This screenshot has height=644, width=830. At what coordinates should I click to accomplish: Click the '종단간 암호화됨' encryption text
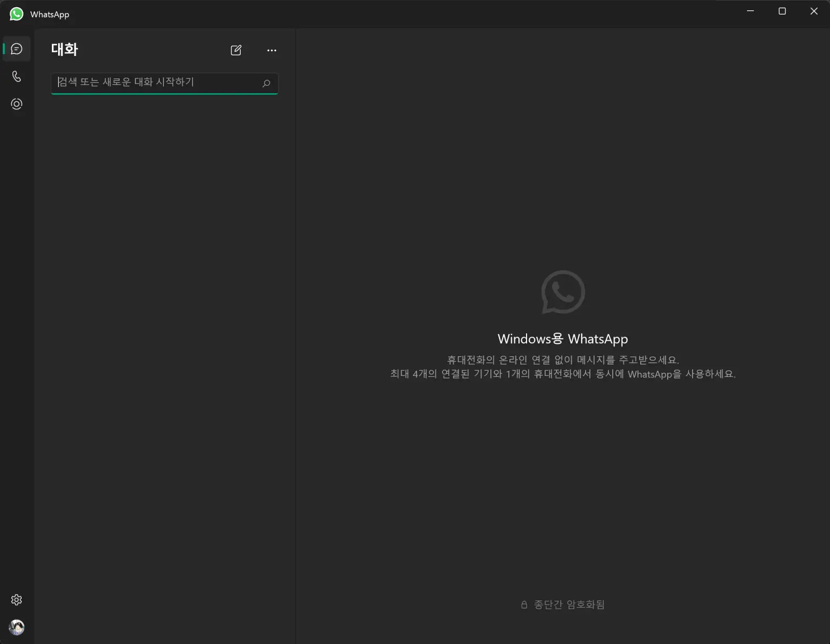(x=569, y=605)
